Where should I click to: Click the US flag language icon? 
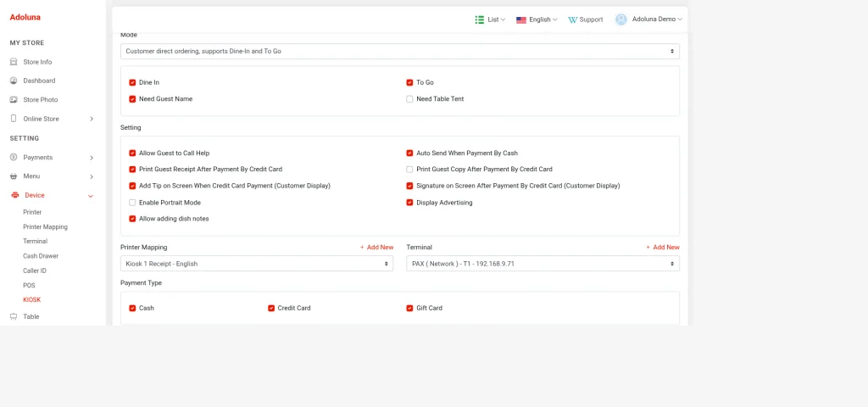[521, 20]
